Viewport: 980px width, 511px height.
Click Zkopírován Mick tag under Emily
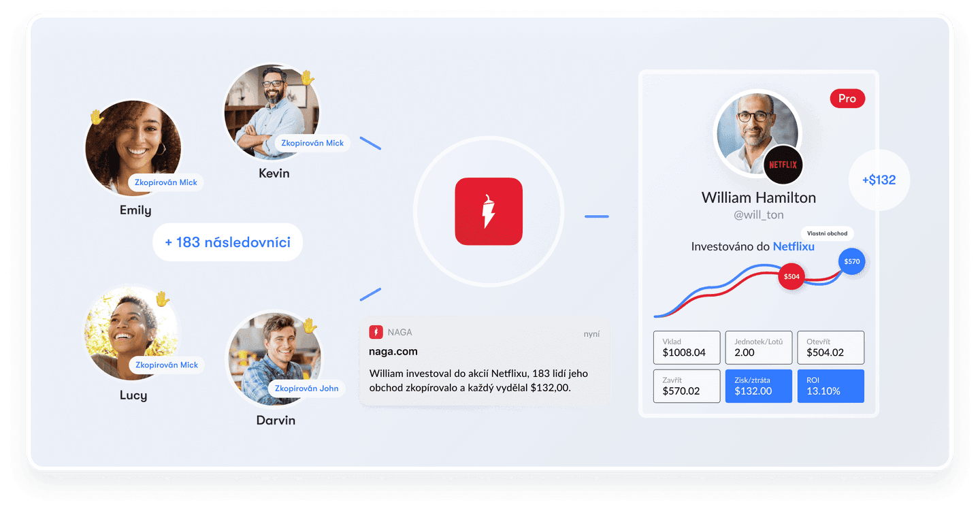pos(166,182)
